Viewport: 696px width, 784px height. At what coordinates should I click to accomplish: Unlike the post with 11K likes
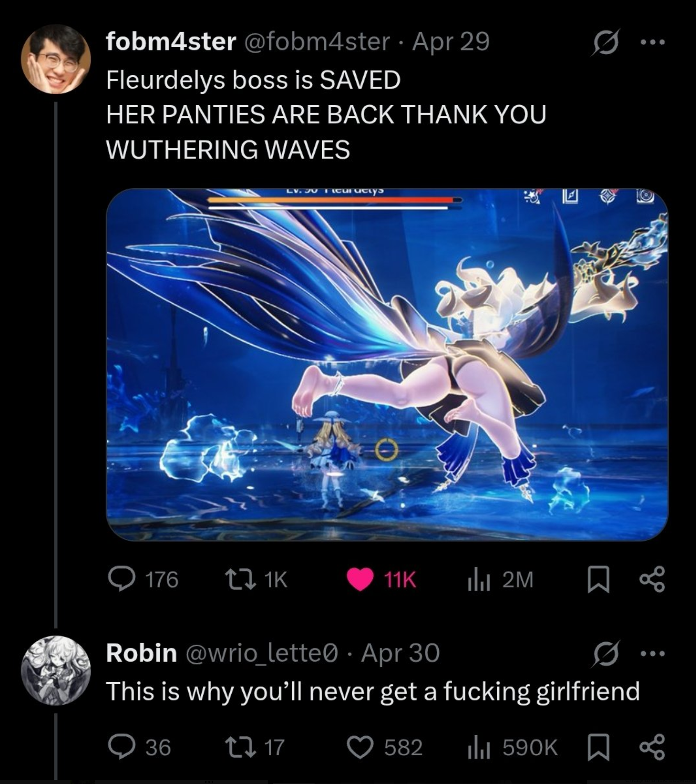pyautogui.click(x=382, y=579)
